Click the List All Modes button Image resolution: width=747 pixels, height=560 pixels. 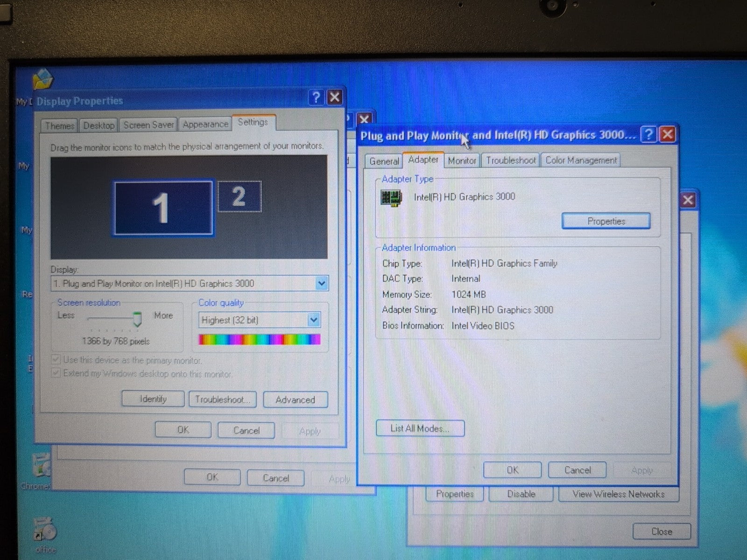(420, 428)
